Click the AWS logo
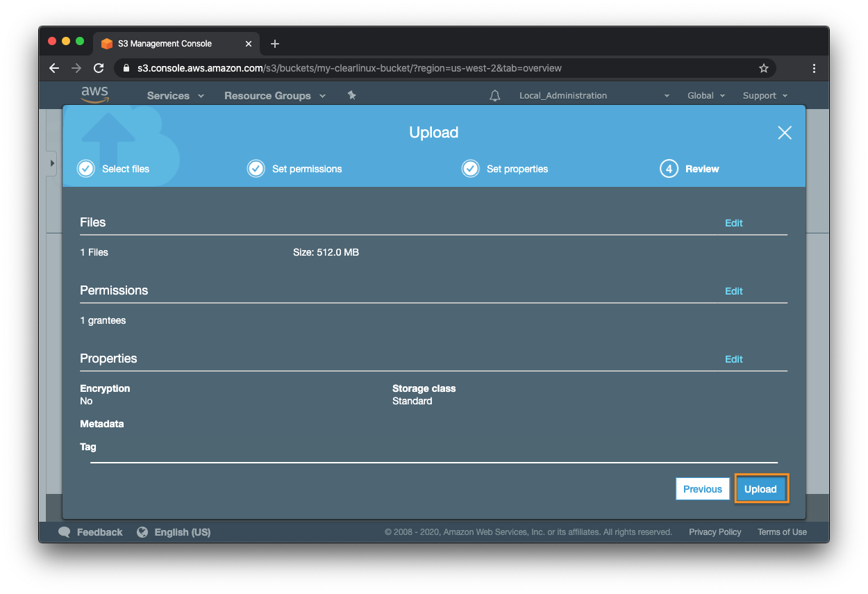868x594 pixels. tap(94, 94)
